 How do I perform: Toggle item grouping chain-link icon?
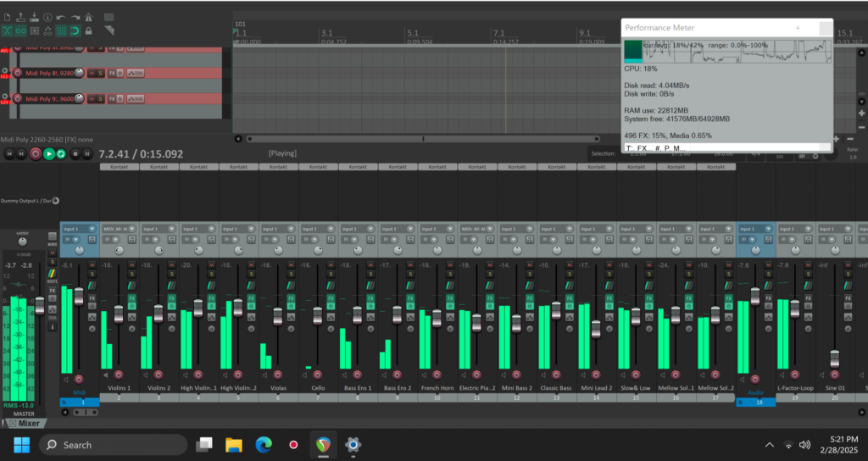[x=21, y=31]
